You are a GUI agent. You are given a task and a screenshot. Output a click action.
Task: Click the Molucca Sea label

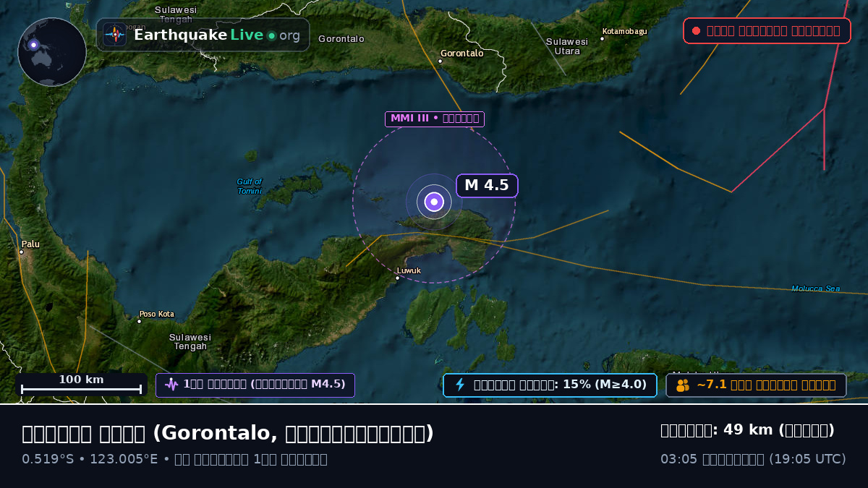[816, 288]
